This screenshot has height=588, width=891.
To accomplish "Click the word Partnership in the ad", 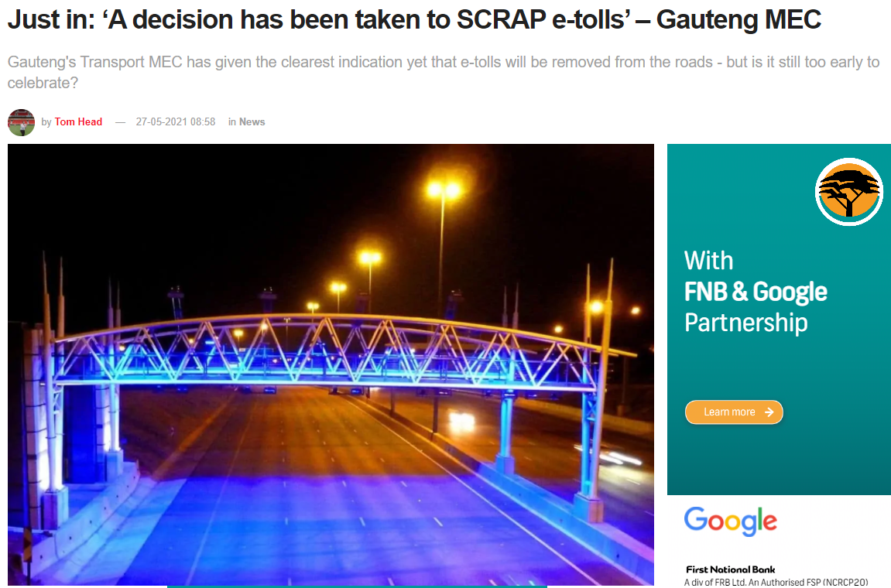I will click(x=745, y=323).
